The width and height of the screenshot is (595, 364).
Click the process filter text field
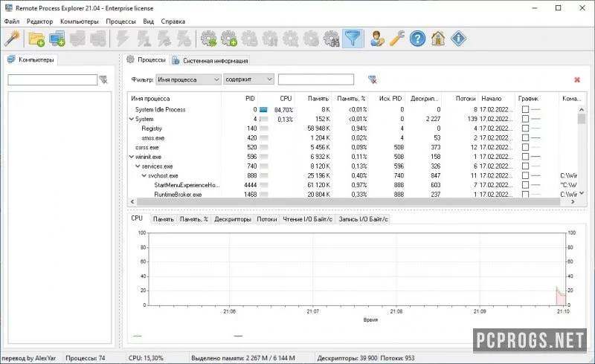click(x=315, y=79)
